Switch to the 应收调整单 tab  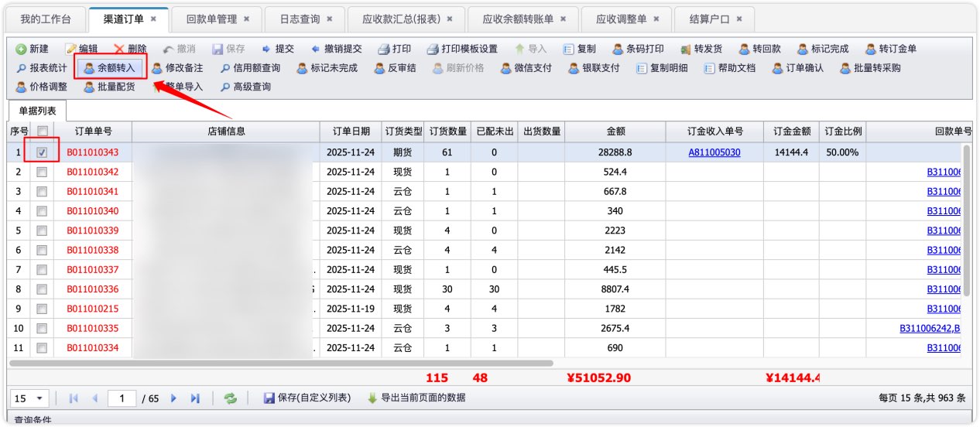(x=627, y=19)
